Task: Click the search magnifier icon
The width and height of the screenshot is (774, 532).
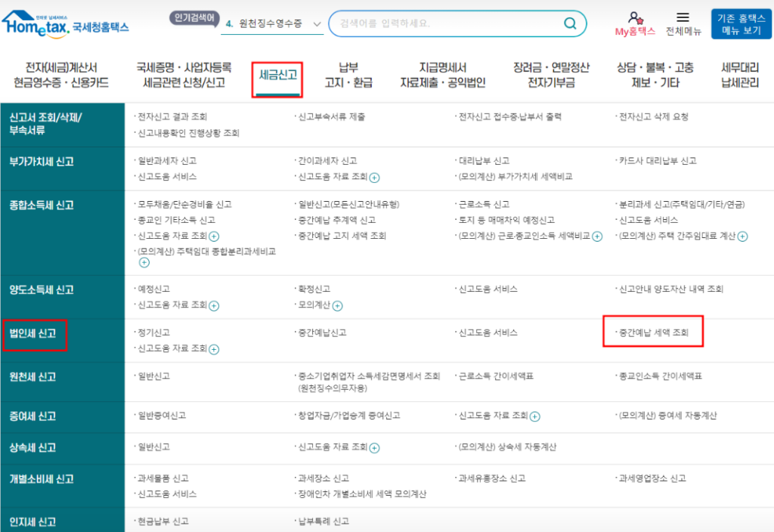Action: pos(570,23)
